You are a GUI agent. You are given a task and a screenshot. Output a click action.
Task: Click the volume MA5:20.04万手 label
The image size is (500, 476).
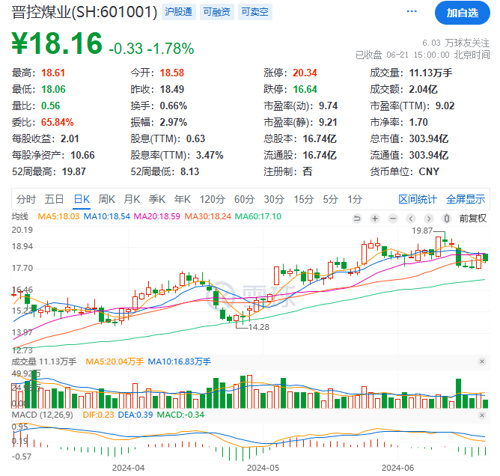[115, 362]
